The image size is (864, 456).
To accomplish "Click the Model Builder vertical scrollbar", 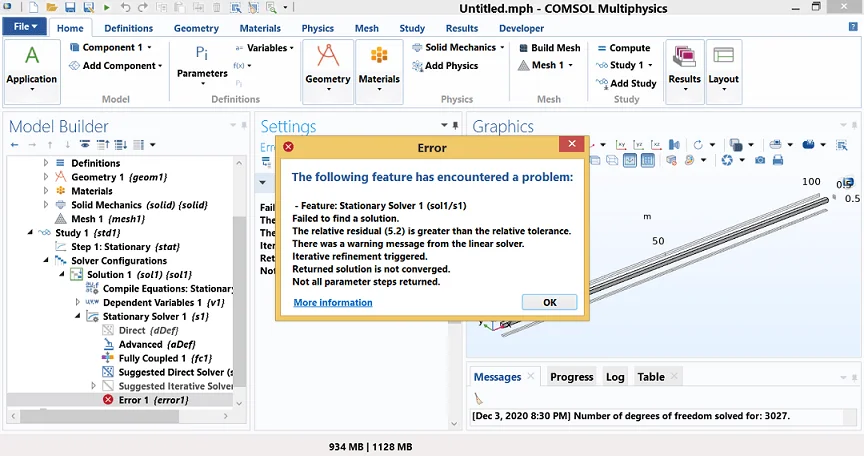I will pyautogui.click(x=239, y=300).
